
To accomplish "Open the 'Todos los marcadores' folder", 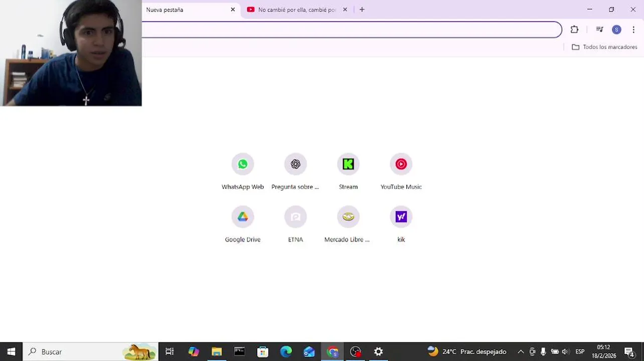I will 604,47.
